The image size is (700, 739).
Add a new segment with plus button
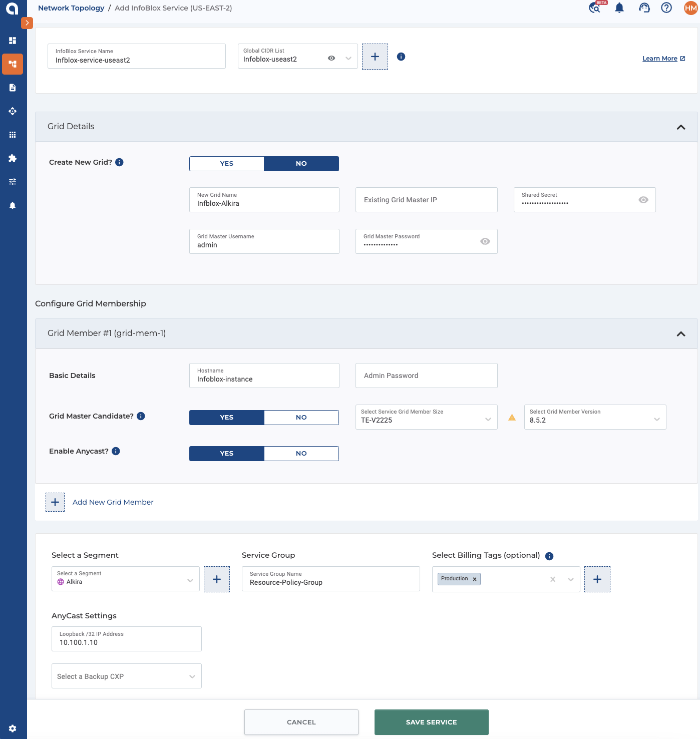217,579
